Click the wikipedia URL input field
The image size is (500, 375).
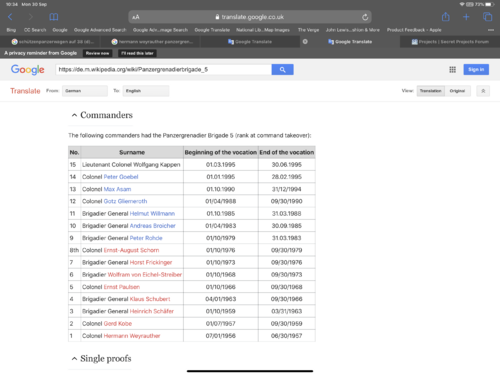(163, 69)
